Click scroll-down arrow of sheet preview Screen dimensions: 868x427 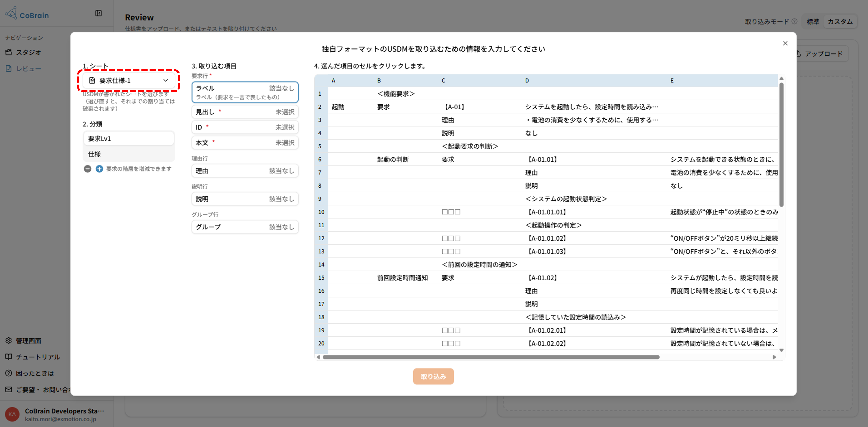781,350
